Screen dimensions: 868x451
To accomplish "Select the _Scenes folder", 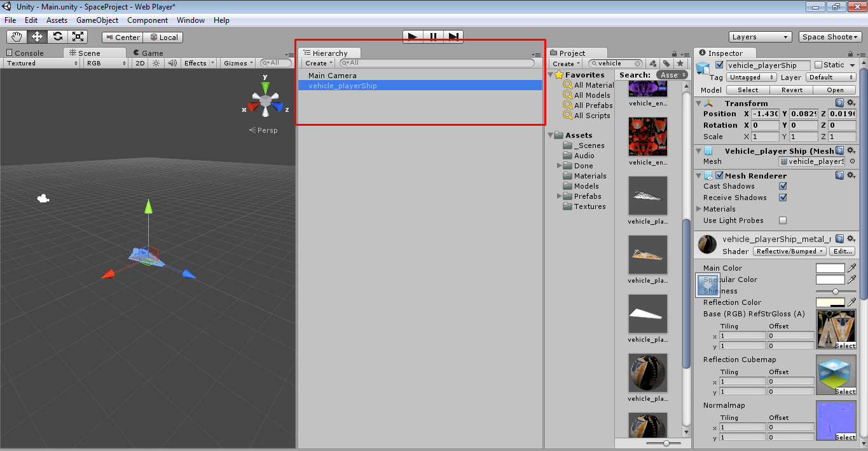I will tap(584, 145).
